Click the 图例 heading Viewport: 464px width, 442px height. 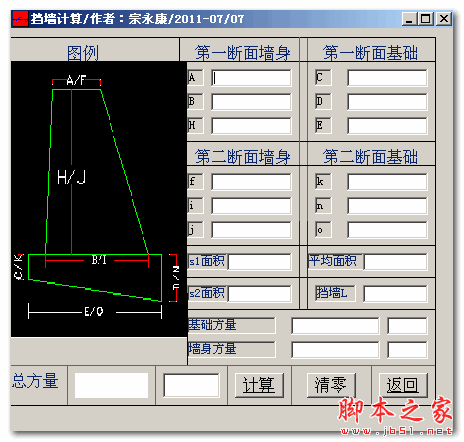pyautogui.click(x=83, y=53)
